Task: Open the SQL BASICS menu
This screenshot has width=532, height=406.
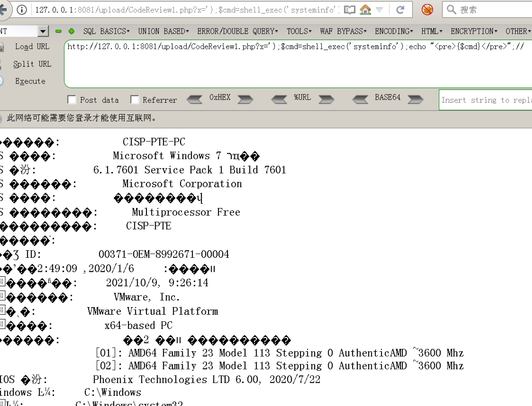Action: point(106,31)
